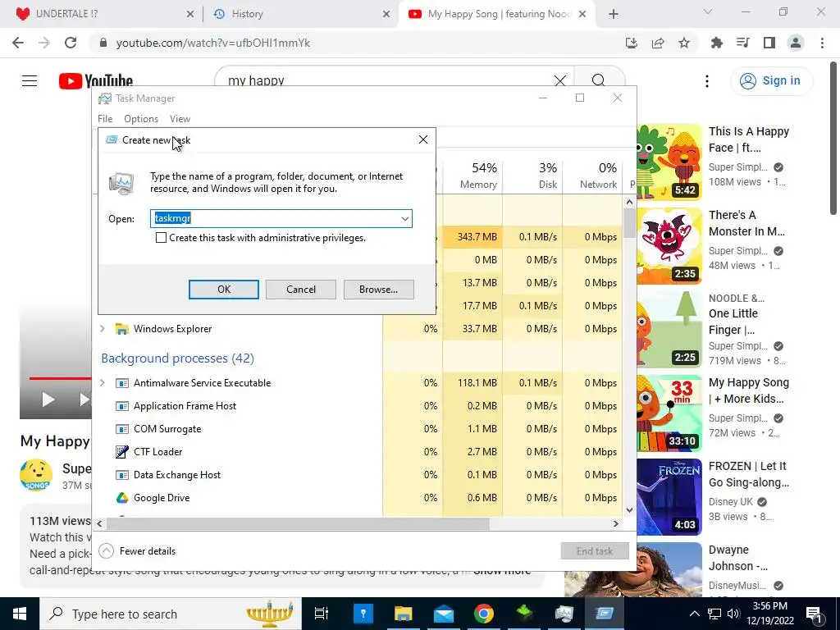
Task: Click Task Manager's vertical scrollbar down arrow
Action: pyautogui.click(x=629, y=510)
